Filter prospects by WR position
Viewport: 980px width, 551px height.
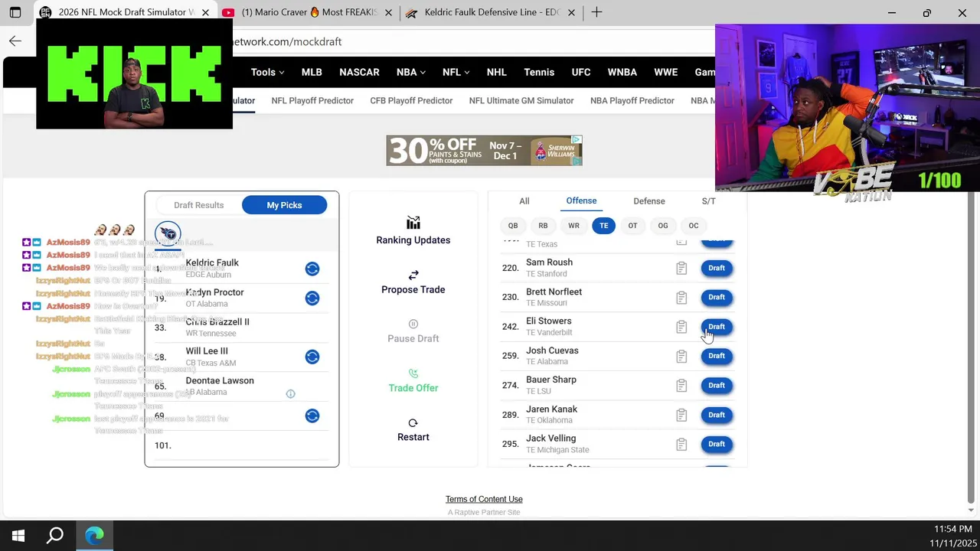[573, 226]
